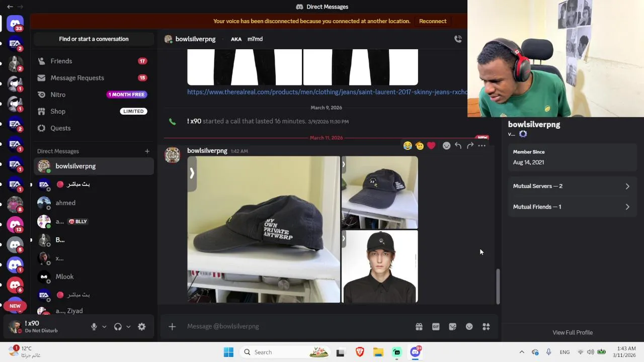Viewport: 644px width, 362px height.
Task: Show hidden tray icons chevron
Action: [522, 352]
